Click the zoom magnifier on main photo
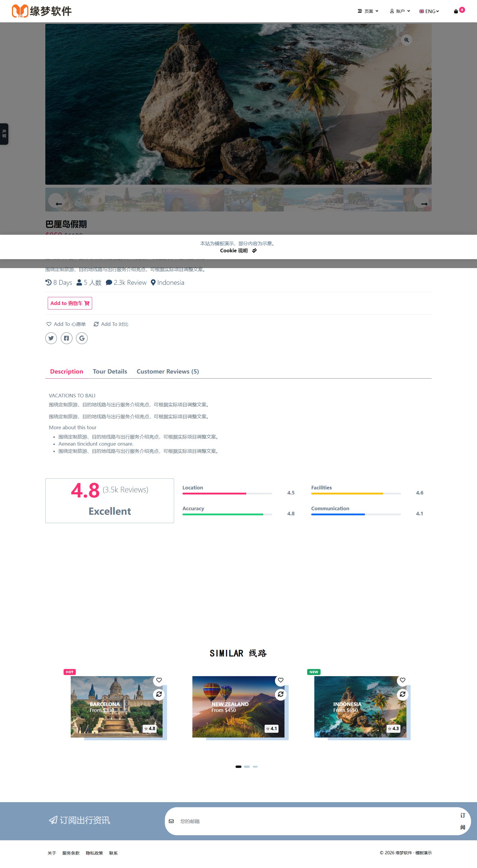Image resolution: width=477 pixels, height=868 pixels. (x=407, y=40)
